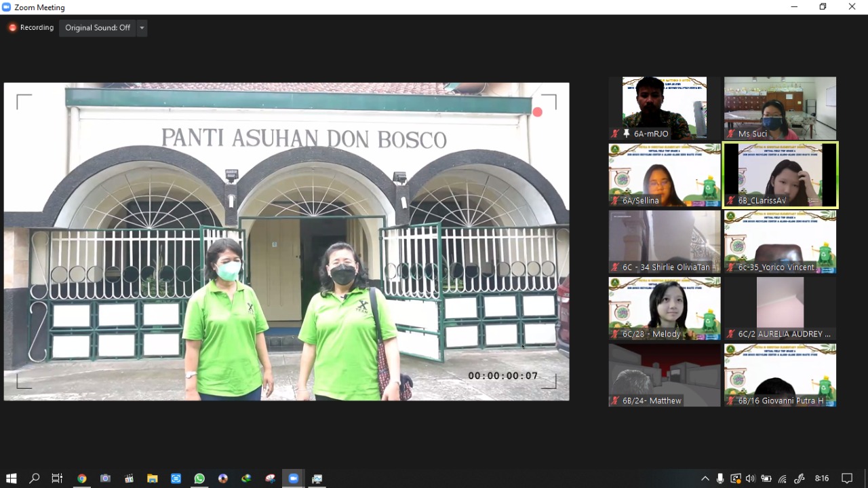Select the Shirlie OliviaTan video tile
The width and height of the screenshot is (868, 488).
[x=665, y=242]
